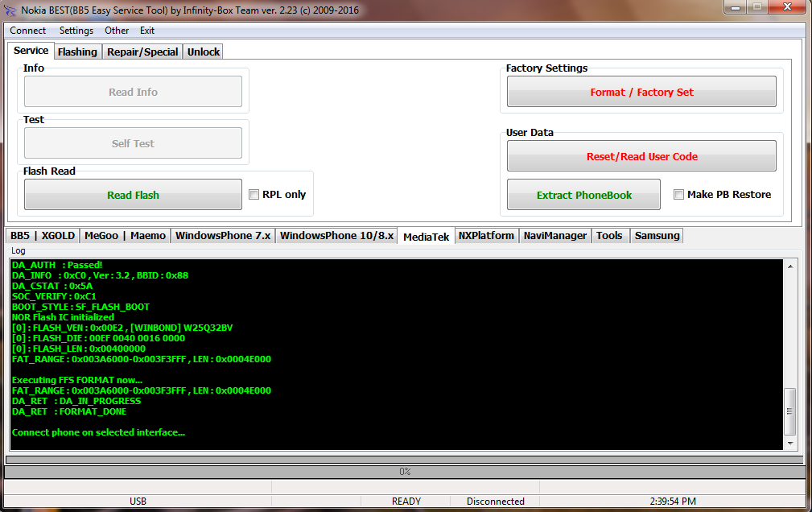Select the Tools tab
This screenshot has height=512, width=812.
[x=609, y=236]
